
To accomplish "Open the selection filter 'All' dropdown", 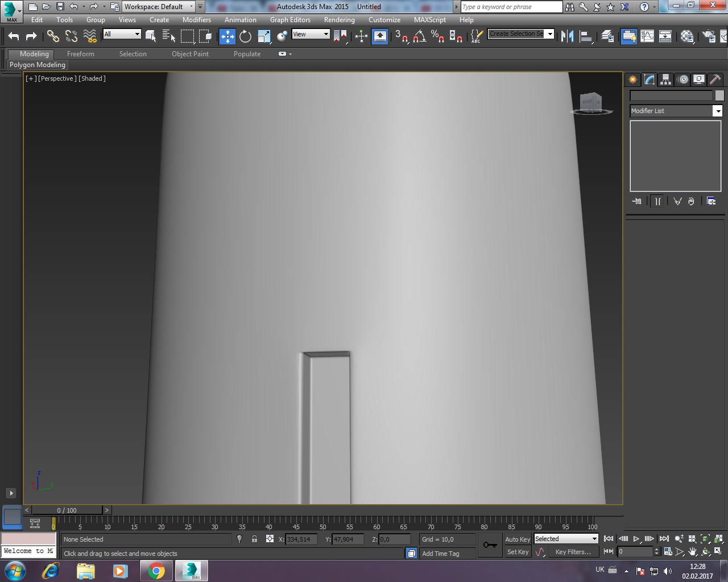I will click(122, 34).
